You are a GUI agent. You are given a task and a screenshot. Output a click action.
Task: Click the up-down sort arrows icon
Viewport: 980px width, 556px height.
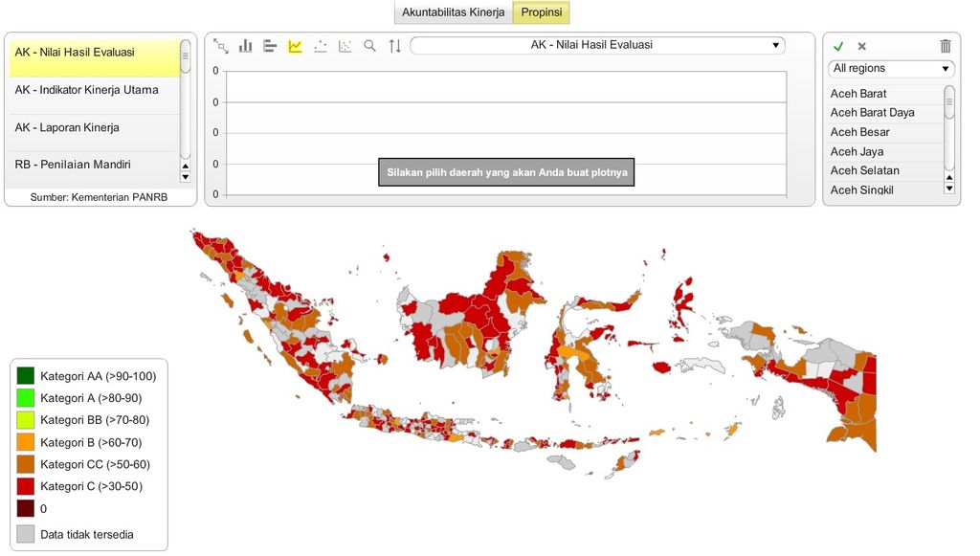click(x=395, y=46)
